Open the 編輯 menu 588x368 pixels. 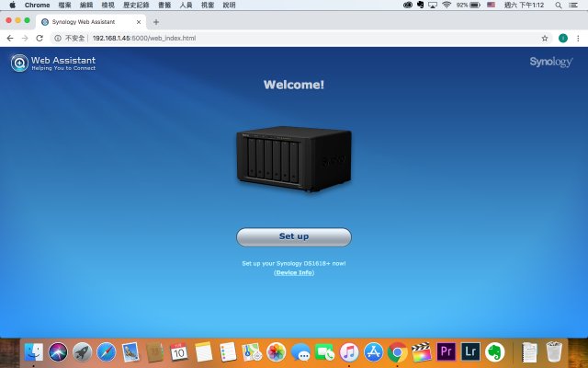(x=86, y=5)
